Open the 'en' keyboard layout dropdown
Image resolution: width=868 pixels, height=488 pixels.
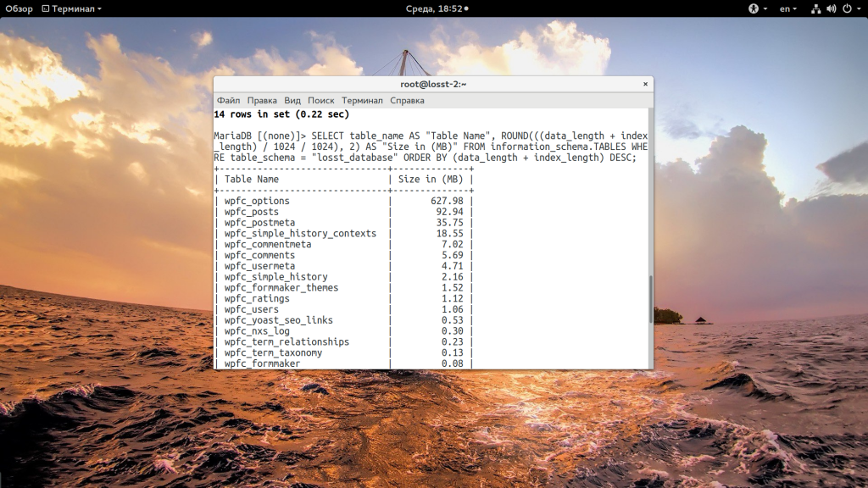pyautogui.click(x=788, y=8)
